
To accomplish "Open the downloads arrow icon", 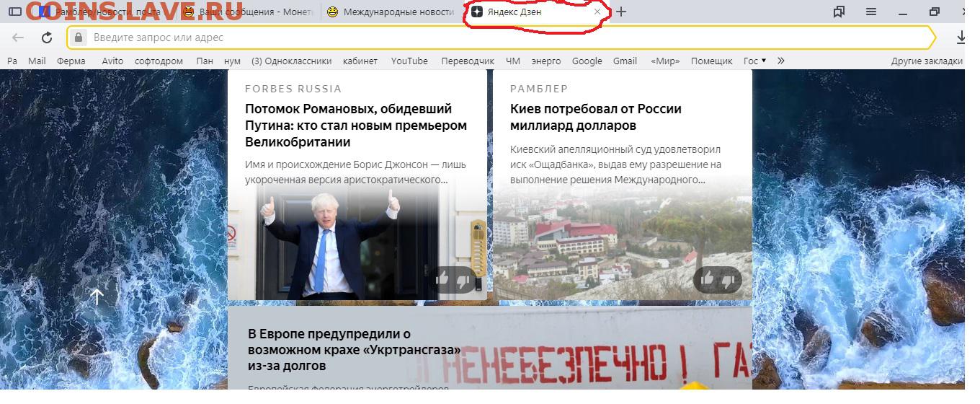I will click(961, 38).
